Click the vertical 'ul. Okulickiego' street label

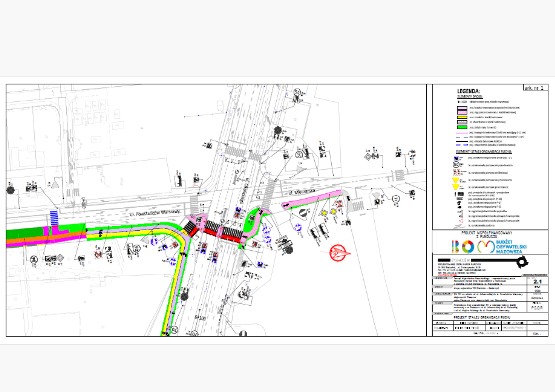tap(245, 191)
